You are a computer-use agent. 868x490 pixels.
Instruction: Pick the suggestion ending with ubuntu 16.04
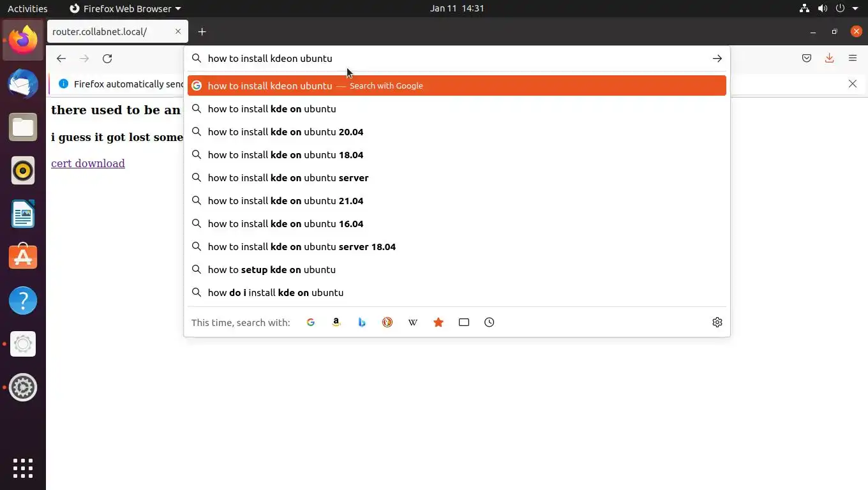click(x=457, y=223)
